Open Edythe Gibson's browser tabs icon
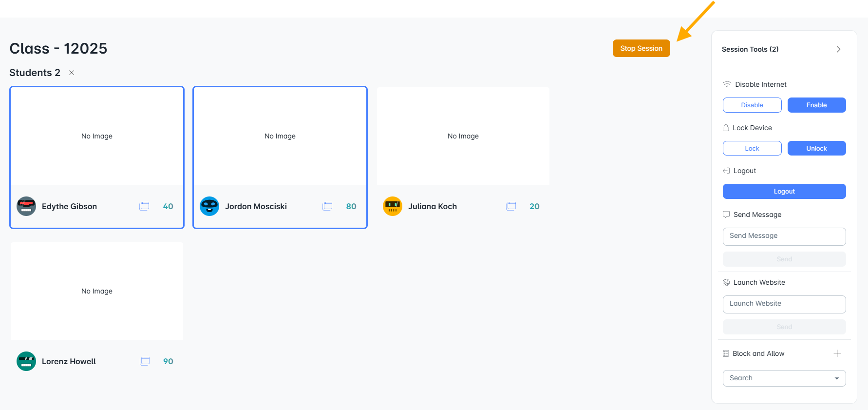This screenshot has width=868, height=410. point(144,206)
